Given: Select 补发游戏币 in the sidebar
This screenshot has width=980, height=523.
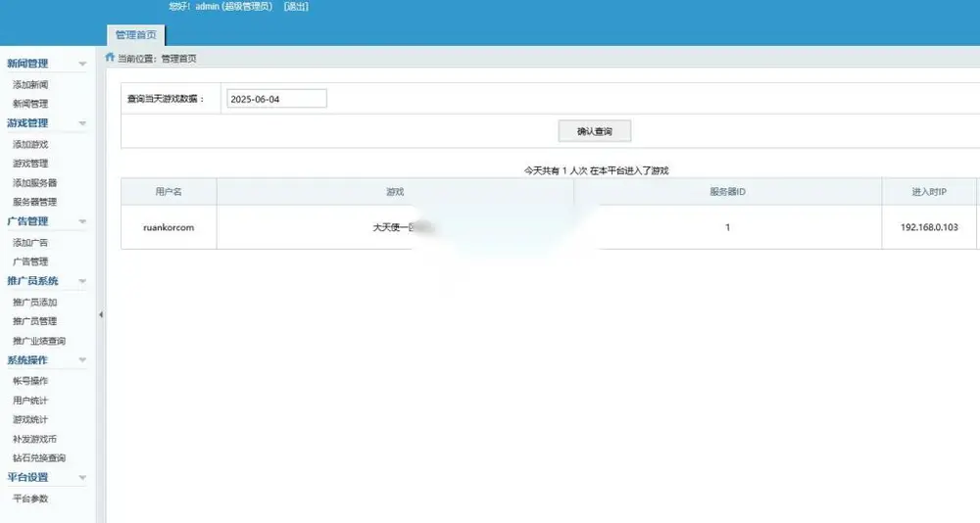Looking at the screenshot, I should [x=34, y=439].
